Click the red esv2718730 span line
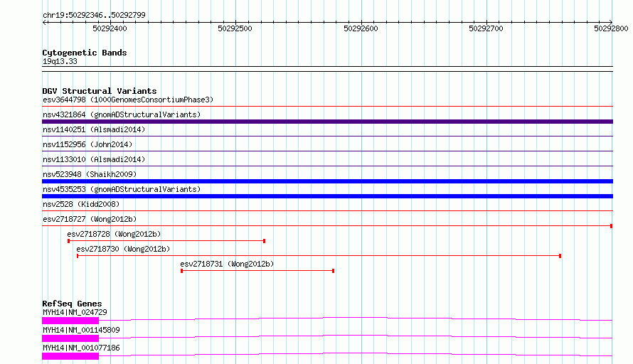The height and width of the screenshot is (364, 633). [x=319, y=256]
